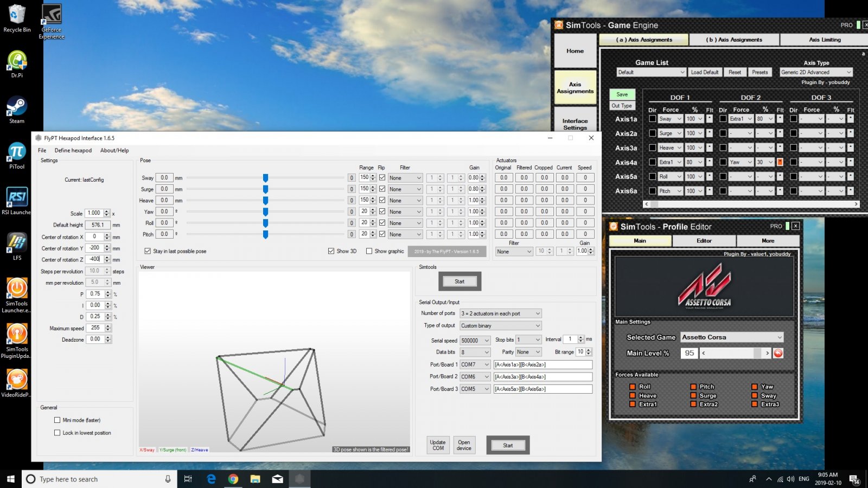This screenshot has width=868, height=488.
Task: Open the Selected Game dropdown showing Assetto Corsa
Action: (x=732, y=337)
